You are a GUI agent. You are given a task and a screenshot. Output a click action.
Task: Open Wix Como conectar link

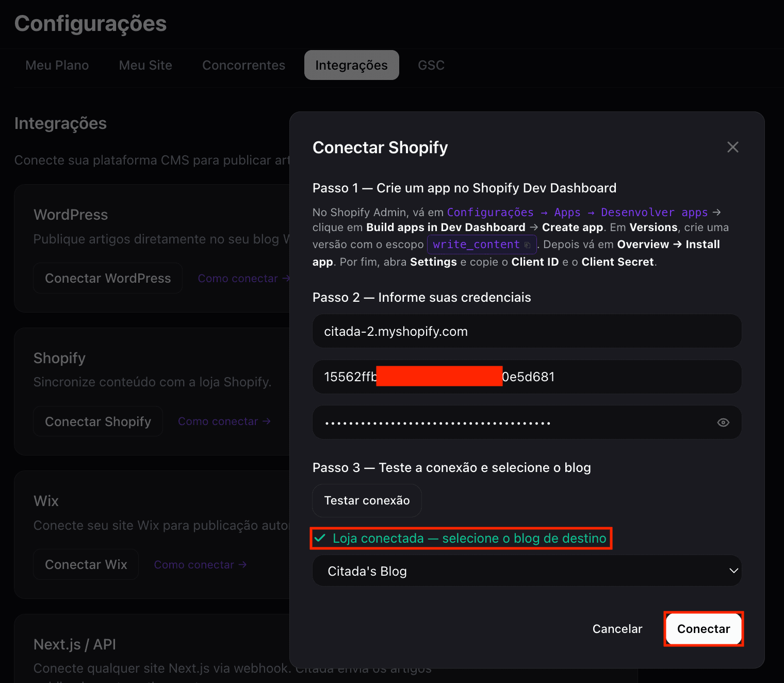(200, 565)
